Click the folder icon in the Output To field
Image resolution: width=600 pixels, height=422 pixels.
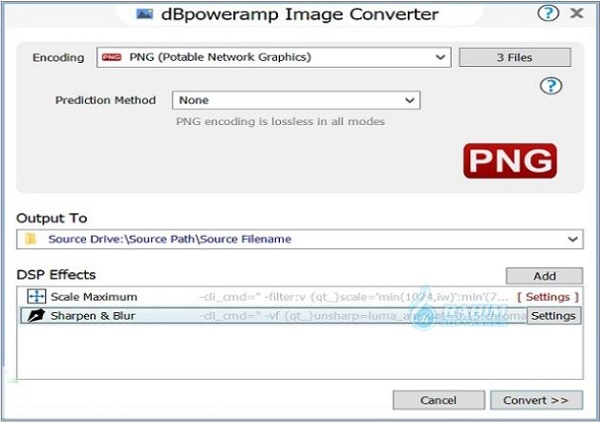point(31,239)
